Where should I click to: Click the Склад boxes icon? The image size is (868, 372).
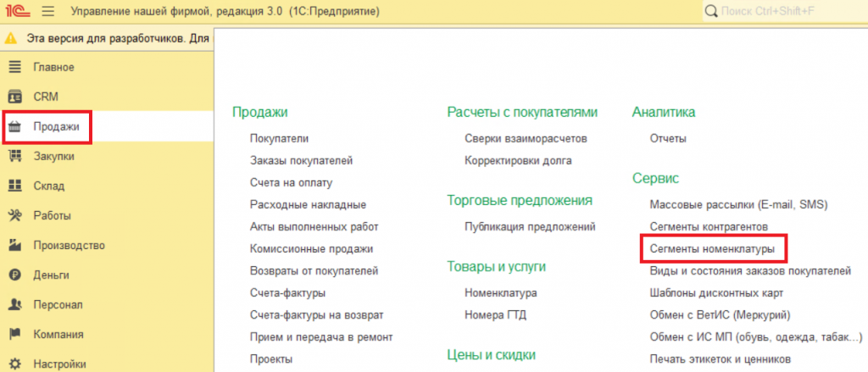click(14, 186)
